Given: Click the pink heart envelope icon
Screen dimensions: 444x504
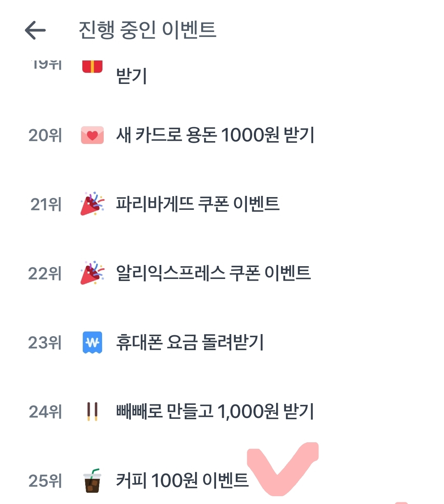Looking at the screenshot, I should [x=92, y=135].
